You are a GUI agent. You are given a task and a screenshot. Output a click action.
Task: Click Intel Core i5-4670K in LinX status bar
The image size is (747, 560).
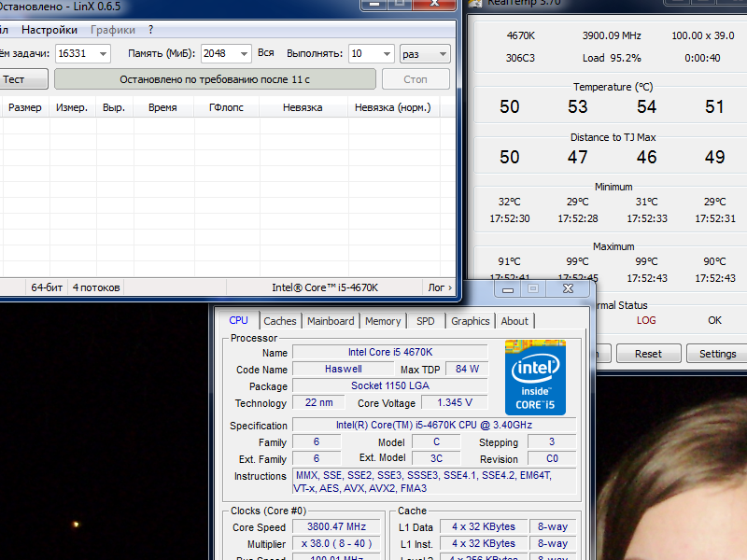click(x=324, y=287)
